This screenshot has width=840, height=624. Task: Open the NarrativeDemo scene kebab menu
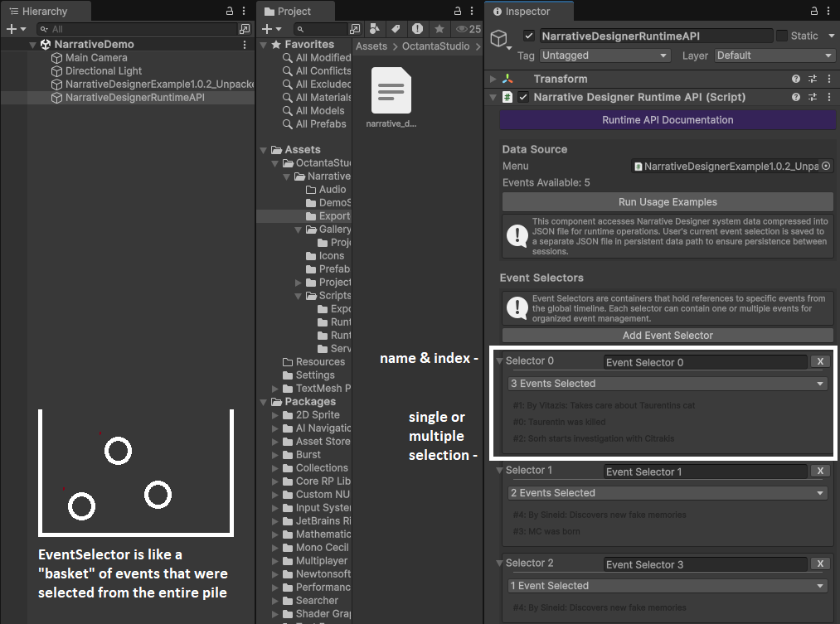point(245,45)
